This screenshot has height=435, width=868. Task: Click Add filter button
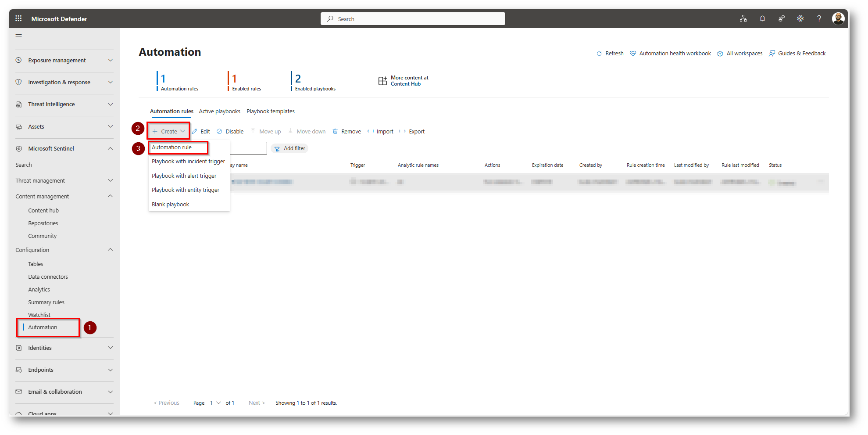289,149
